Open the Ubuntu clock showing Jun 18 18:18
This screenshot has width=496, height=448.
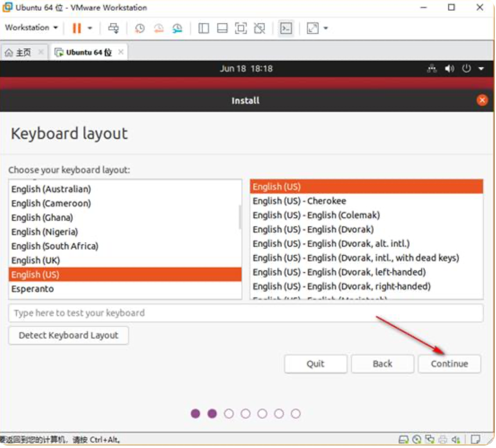[x=246, y=69]
